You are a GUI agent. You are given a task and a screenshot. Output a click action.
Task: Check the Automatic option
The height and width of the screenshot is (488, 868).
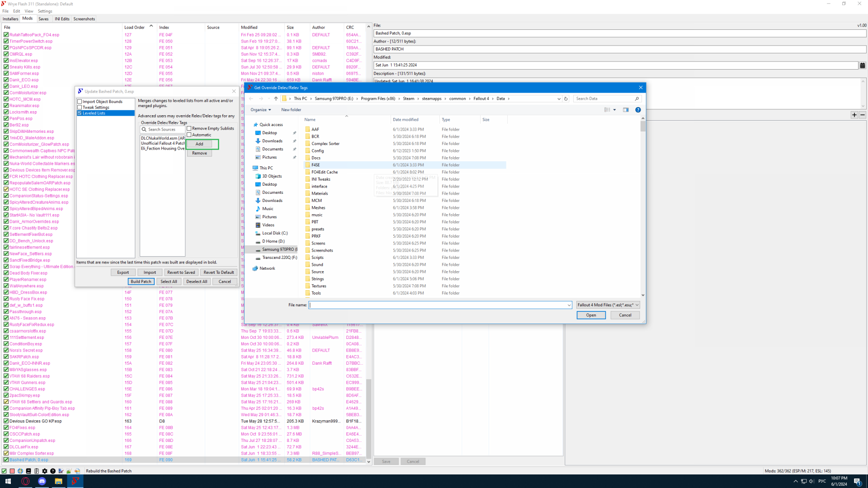[189, 135]
